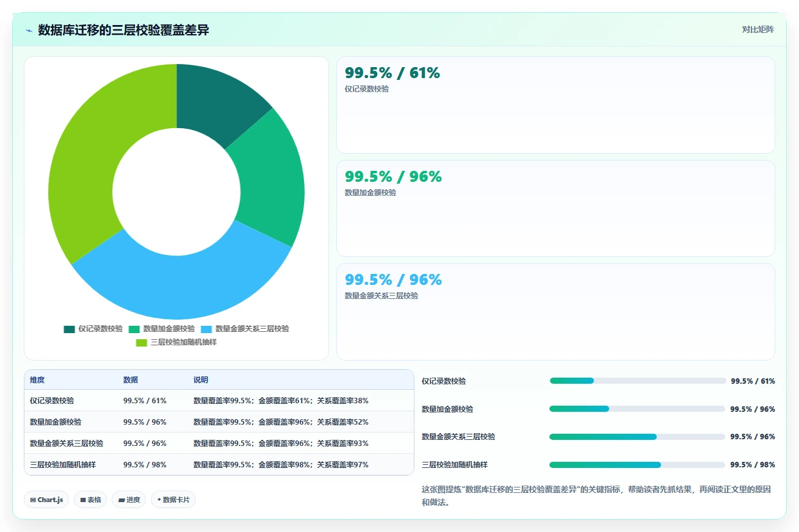799x532 pixels.
Task: Click description ending 关系覆盖率97%
Action: tap(281, 465)
